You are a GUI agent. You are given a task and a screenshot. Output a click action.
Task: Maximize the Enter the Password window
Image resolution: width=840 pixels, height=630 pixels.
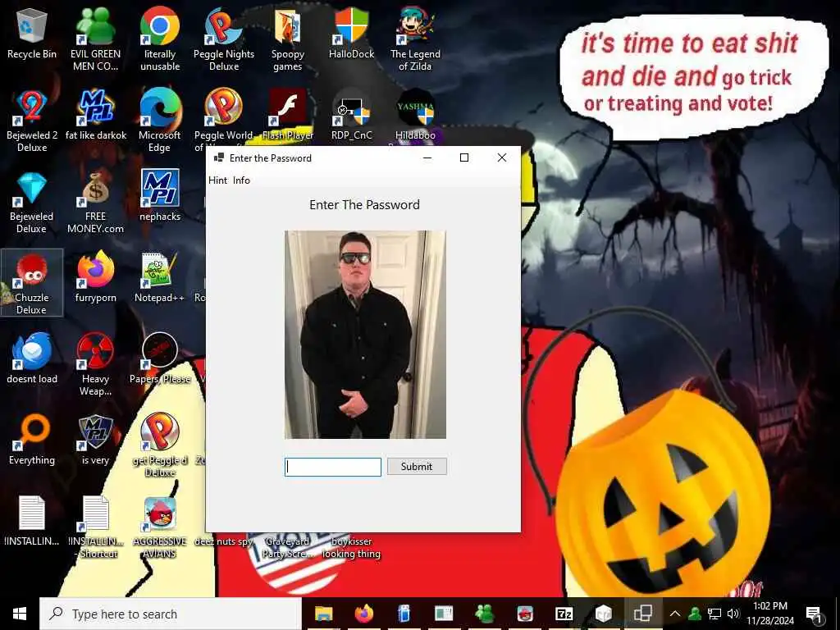pos(464,157)
